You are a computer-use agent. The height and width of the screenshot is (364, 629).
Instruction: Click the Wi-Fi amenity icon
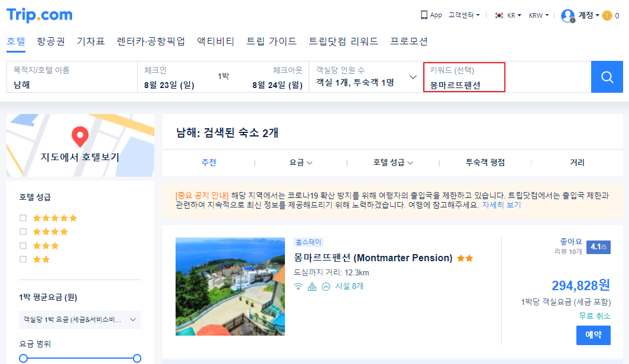pyautogui.click(x=298, y=286)
